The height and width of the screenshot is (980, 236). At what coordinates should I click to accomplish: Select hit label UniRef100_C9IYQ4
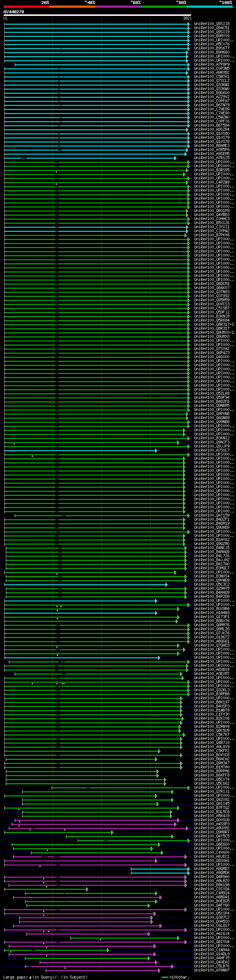[212, 889]
